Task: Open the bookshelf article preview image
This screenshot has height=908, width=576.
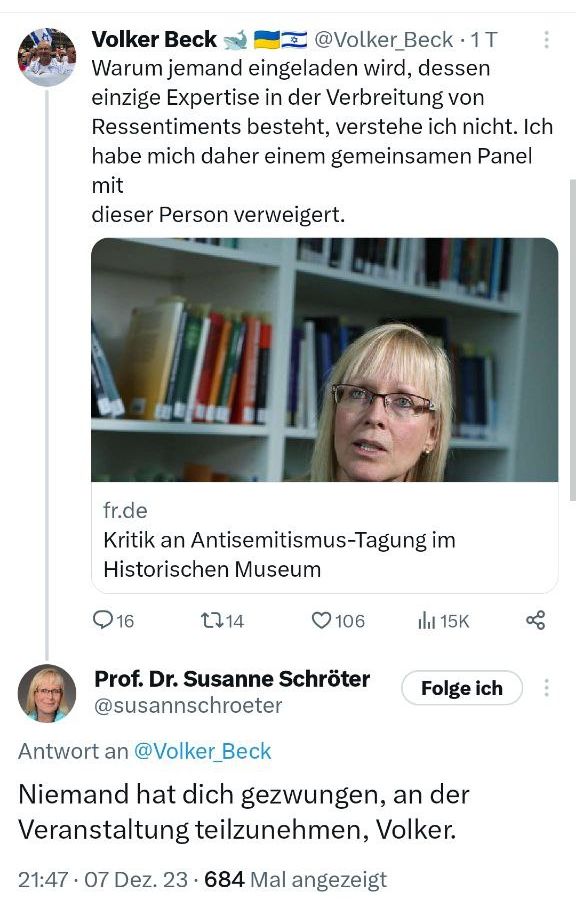Action: (325, 360)
